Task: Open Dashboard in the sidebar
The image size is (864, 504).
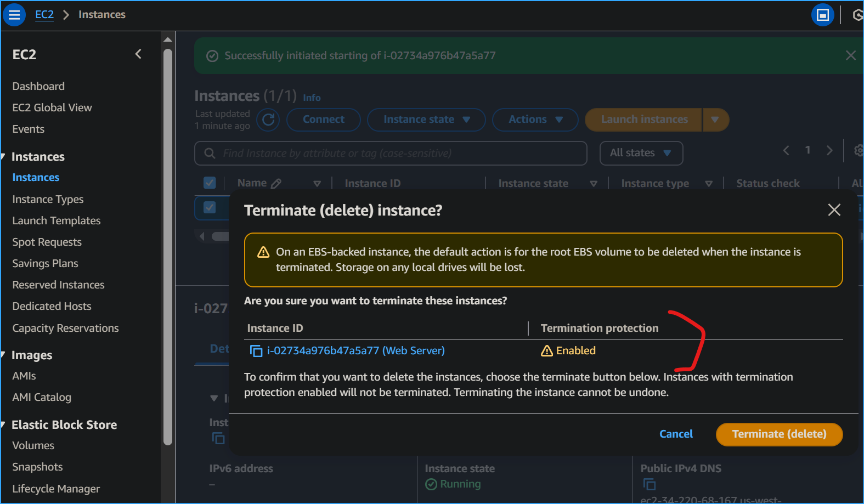Action: pos(38,86)
